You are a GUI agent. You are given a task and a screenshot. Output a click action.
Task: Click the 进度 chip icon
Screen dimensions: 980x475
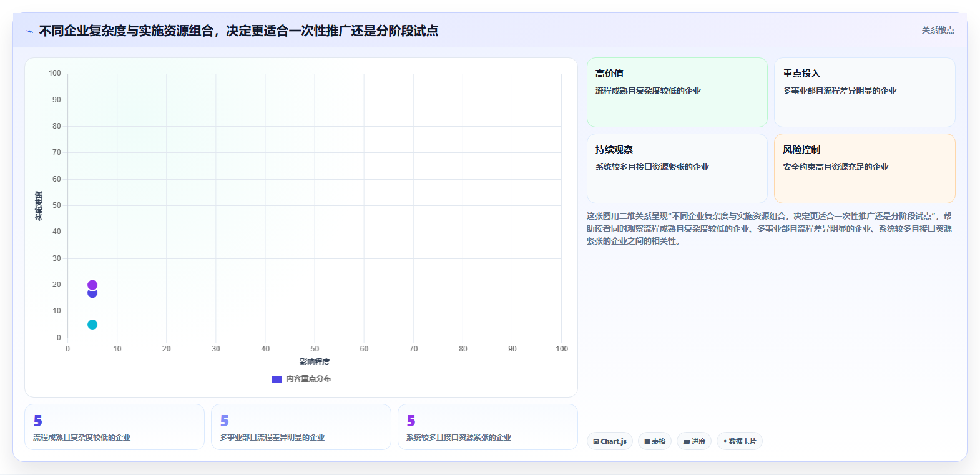pos(687,441)
